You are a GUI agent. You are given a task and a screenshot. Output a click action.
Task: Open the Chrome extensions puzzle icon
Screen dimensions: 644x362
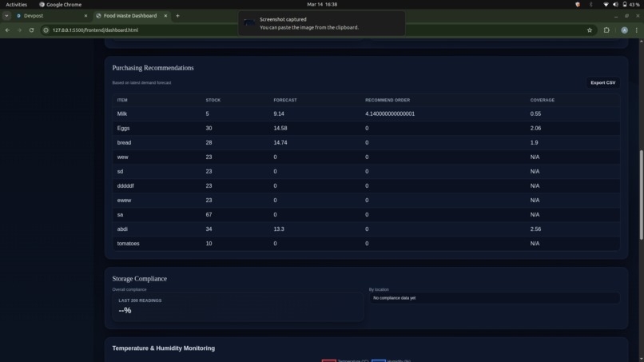[x=606, y=30]
